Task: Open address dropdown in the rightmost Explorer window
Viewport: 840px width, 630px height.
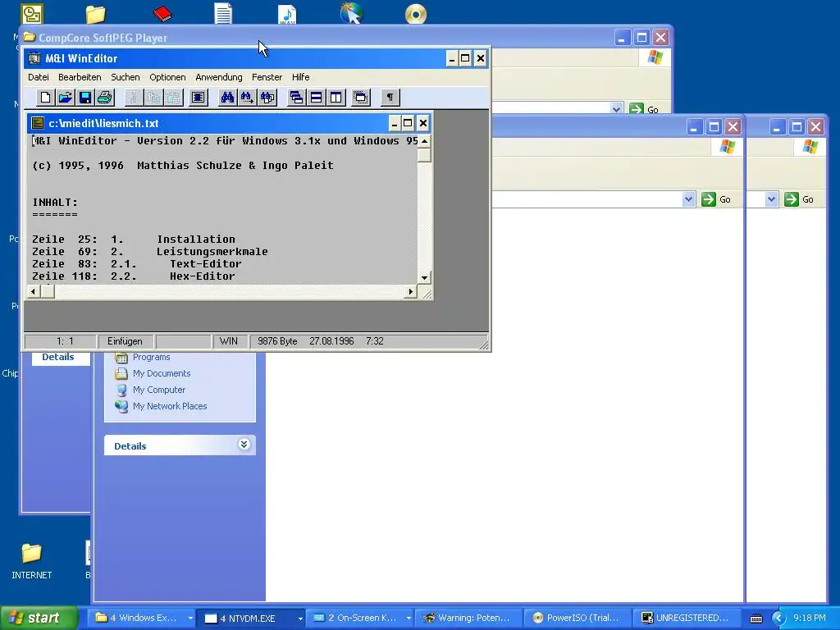Action: pyautogui.click(x=771, y=199)
